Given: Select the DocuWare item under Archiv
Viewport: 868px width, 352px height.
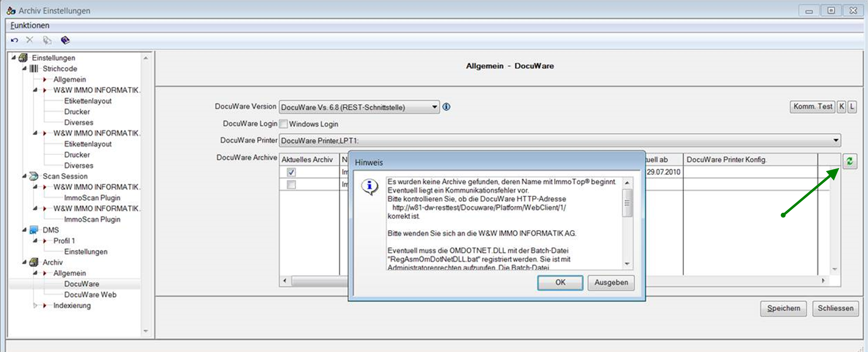Looking at the screenshot, I should pyautogui.click(x=82, y=284).
